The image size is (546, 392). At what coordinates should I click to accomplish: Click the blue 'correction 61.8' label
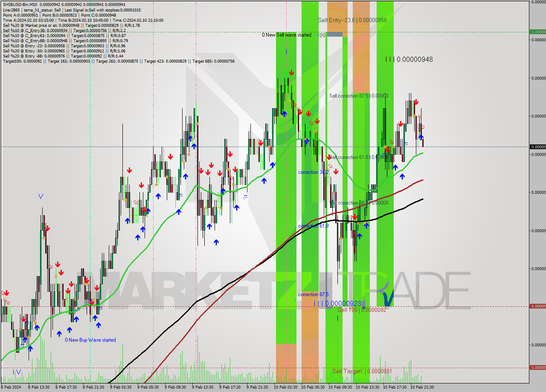coord(314,226)
